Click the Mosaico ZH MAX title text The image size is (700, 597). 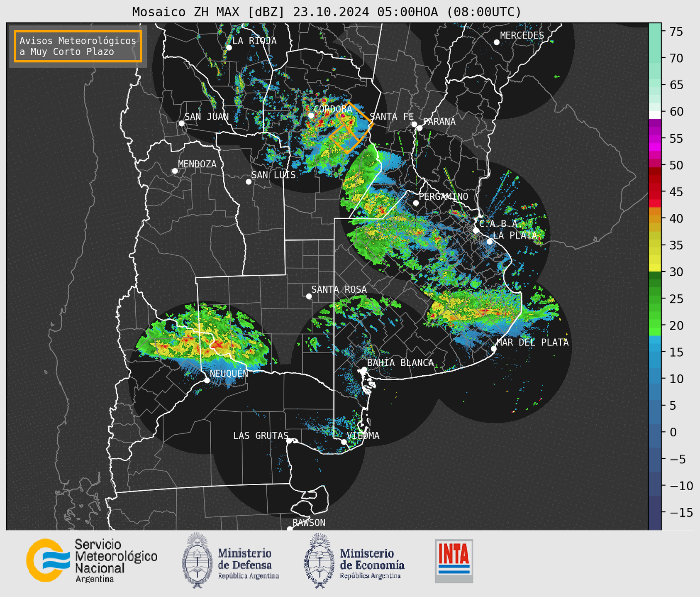327,12
